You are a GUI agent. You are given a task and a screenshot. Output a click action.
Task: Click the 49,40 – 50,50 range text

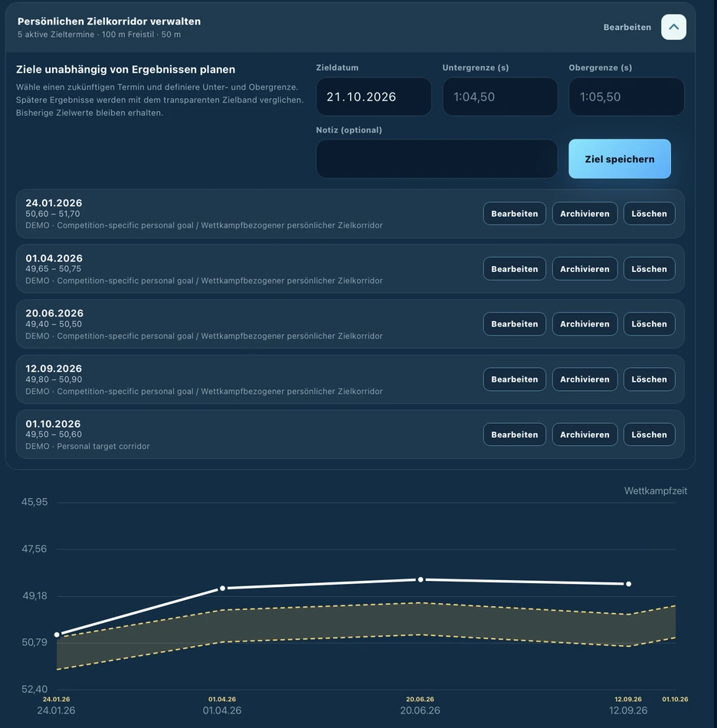[54, 324]
